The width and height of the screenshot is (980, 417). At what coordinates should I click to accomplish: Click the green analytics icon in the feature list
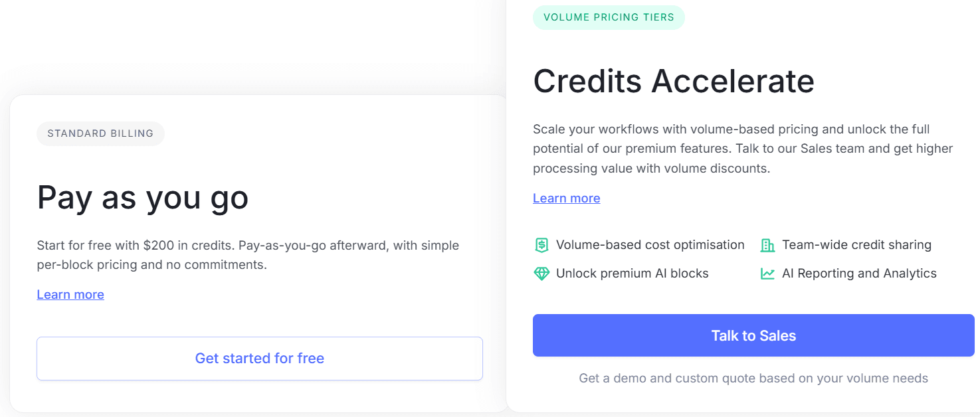(x=767, y=273)
